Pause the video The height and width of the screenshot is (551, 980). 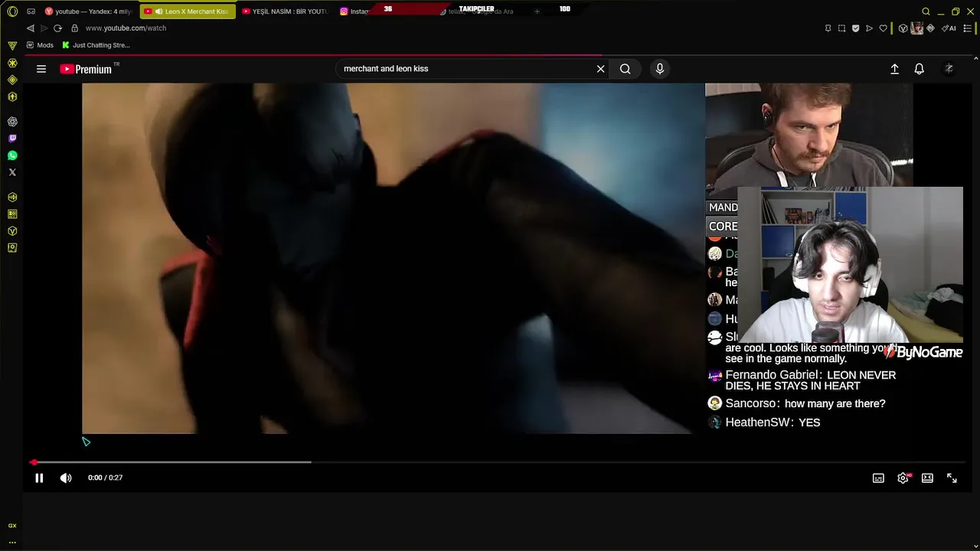pyautogui.click(x=39, y=478)
